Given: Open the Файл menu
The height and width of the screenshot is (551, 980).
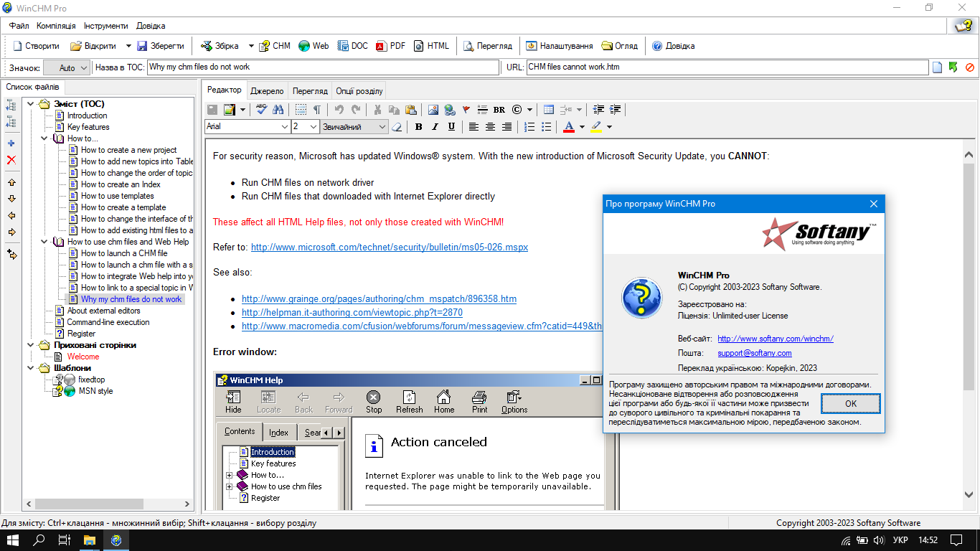Looking at the screenshot, I should tap(19, 26).
